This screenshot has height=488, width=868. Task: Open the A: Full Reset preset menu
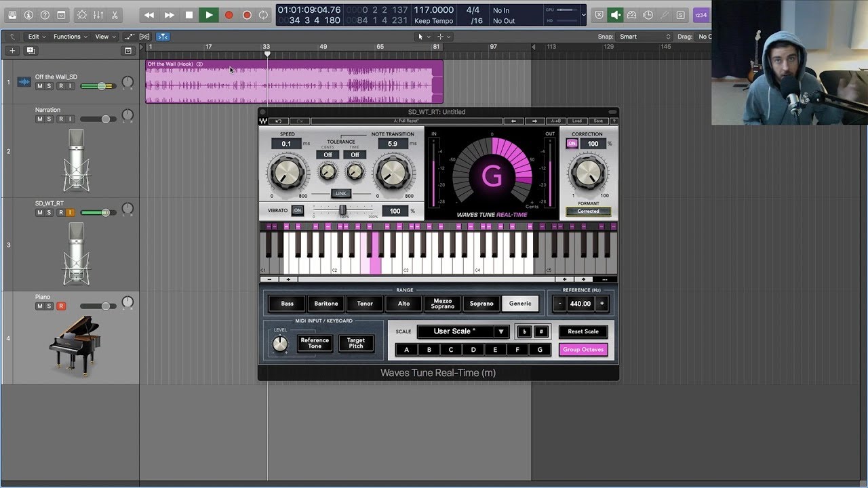pyautogui.click(x=407, y=121)
